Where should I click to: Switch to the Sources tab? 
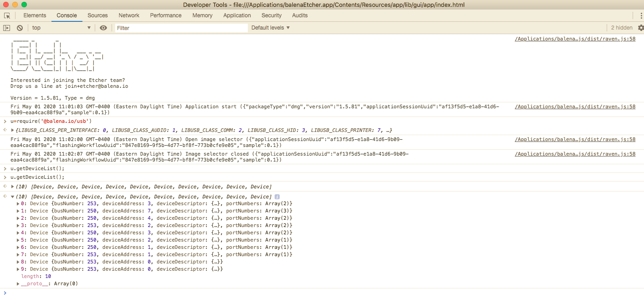pos(97,15)
